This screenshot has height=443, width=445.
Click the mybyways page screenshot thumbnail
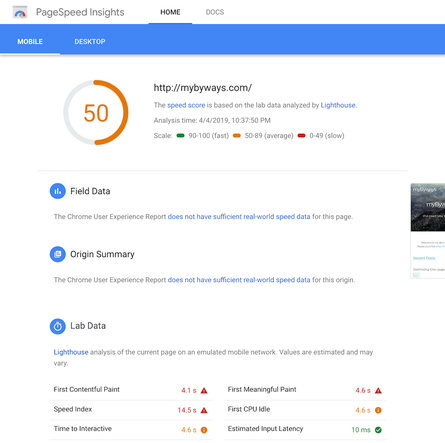click(428, 230)
